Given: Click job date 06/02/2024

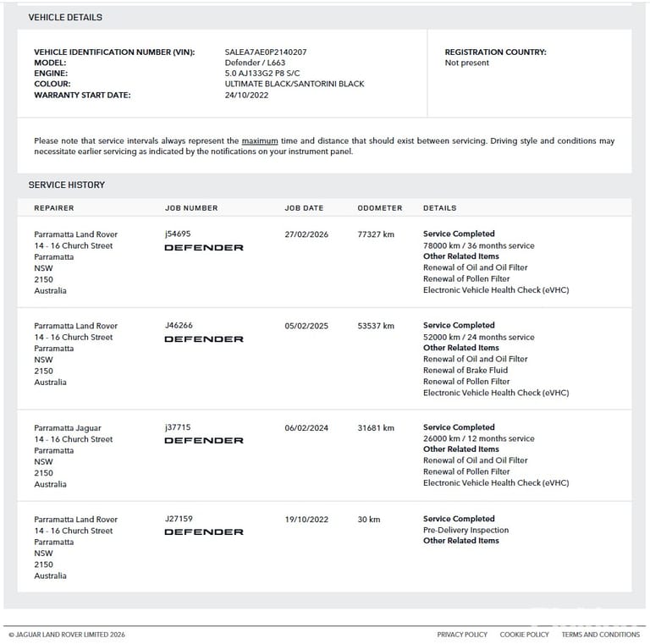Looking at the screenshot, I should pos(306,427).
